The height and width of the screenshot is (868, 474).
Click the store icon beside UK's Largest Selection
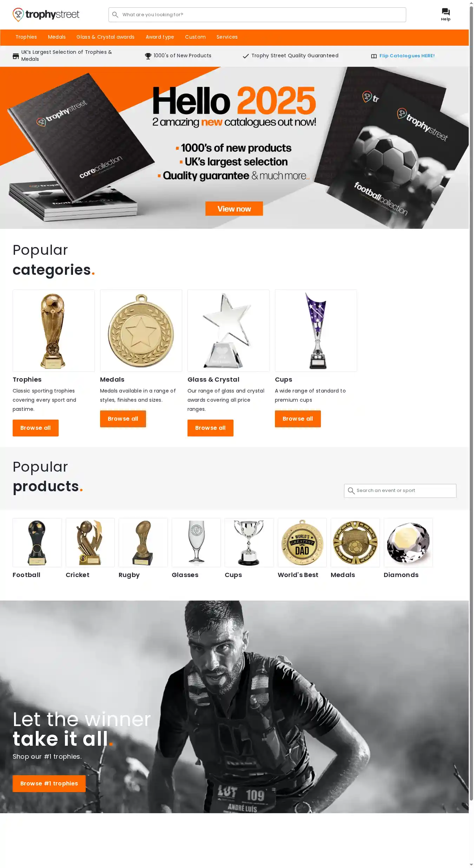16,56
